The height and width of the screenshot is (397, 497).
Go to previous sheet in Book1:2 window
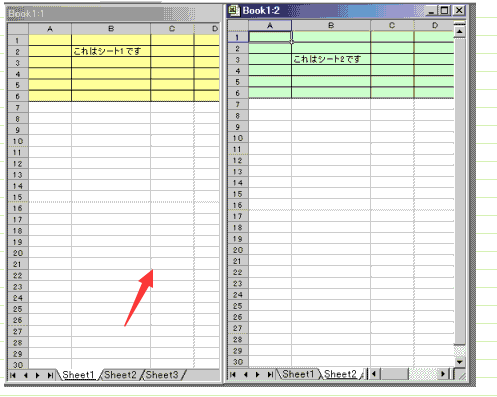pos(245,374)
